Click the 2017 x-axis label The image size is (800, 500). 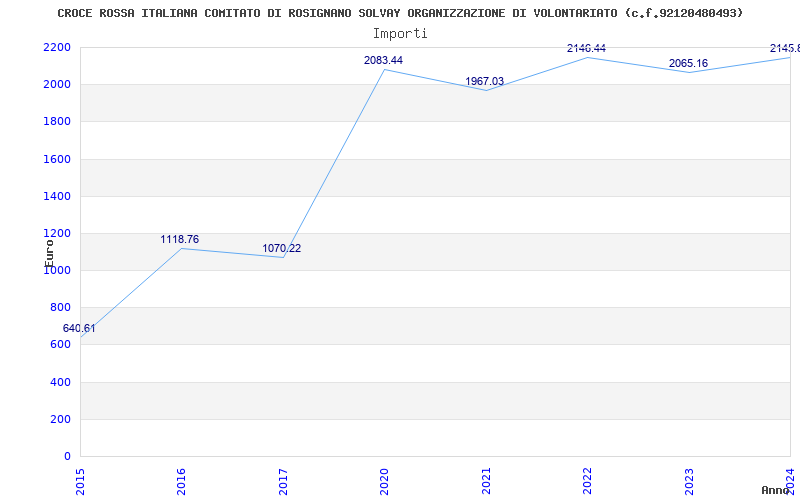click(x=283, y=481)
